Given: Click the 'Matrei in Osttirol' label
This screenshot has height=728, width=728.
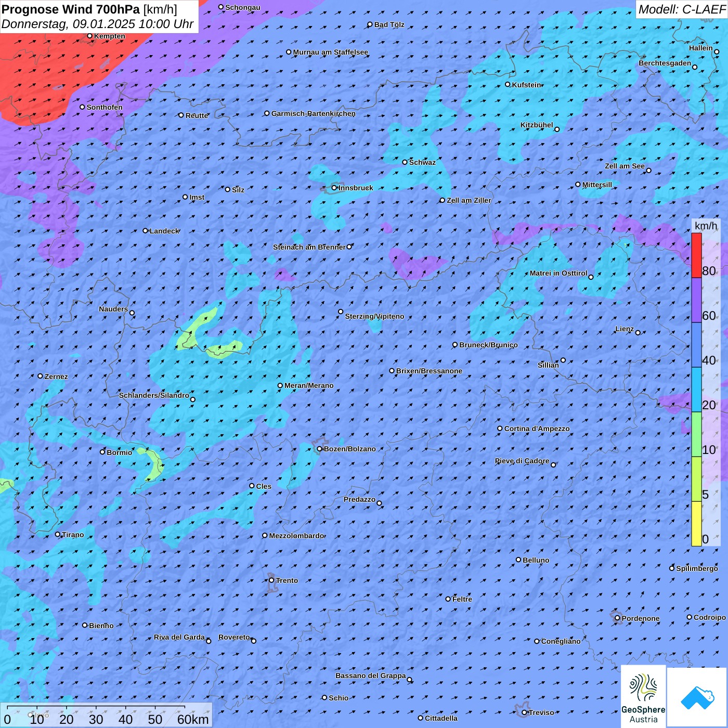Looking at the screenshot, I should click(x=558, y=273).
